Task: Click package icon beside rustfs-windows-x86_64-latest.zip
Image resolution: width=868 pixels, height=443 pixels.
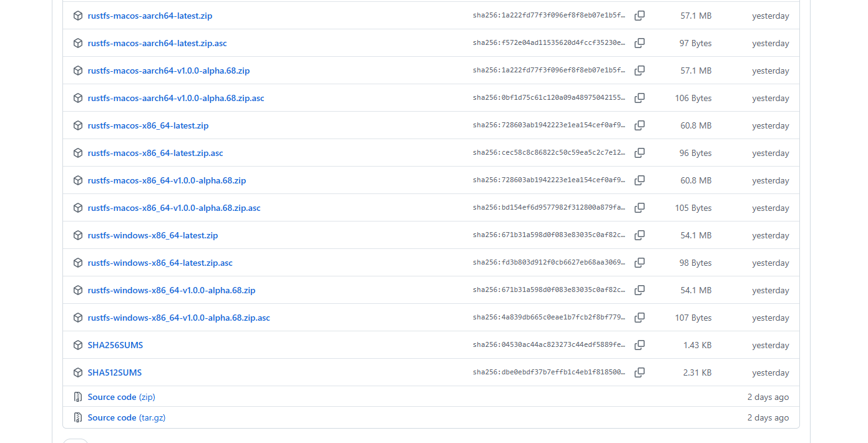Action: pyautogui.click(x=77, y=235)
